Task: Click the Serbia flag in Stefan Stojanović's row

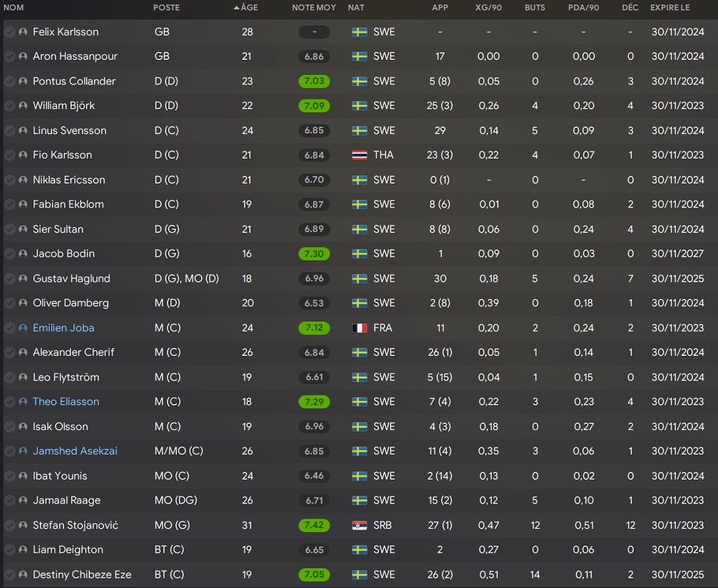Action: [360, 526]
